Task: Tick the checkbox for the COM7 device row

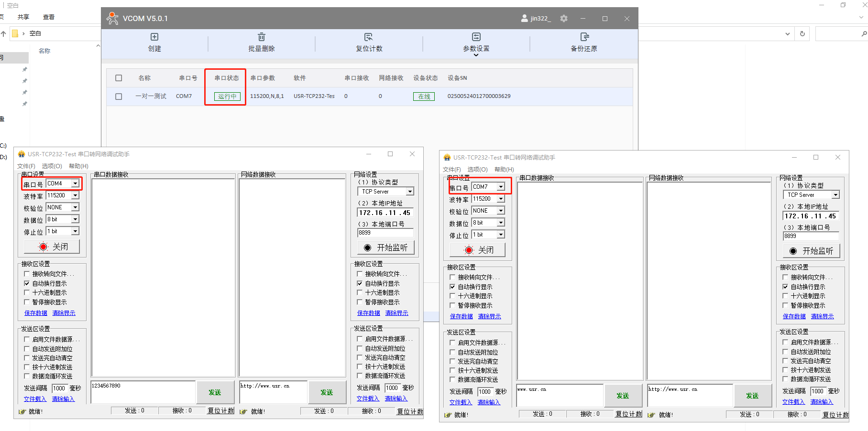Action: (x=119, y=97)
